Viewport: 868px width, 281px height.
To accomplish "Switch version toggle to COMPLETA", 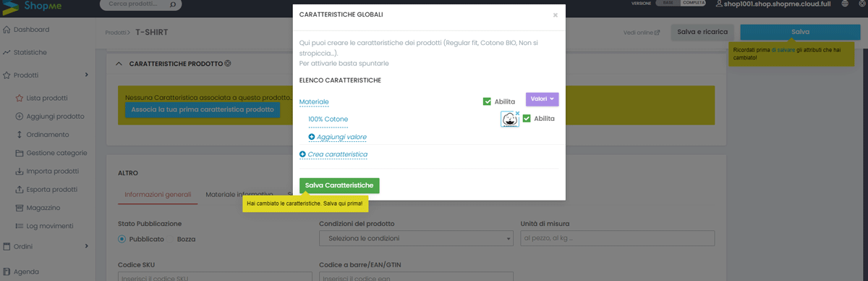I will (x=693, y=4).
